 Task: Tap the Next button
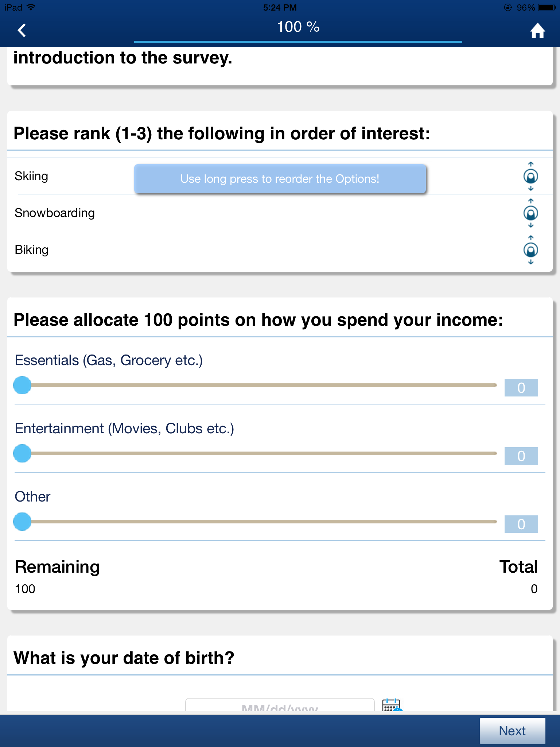pos(512,731)
